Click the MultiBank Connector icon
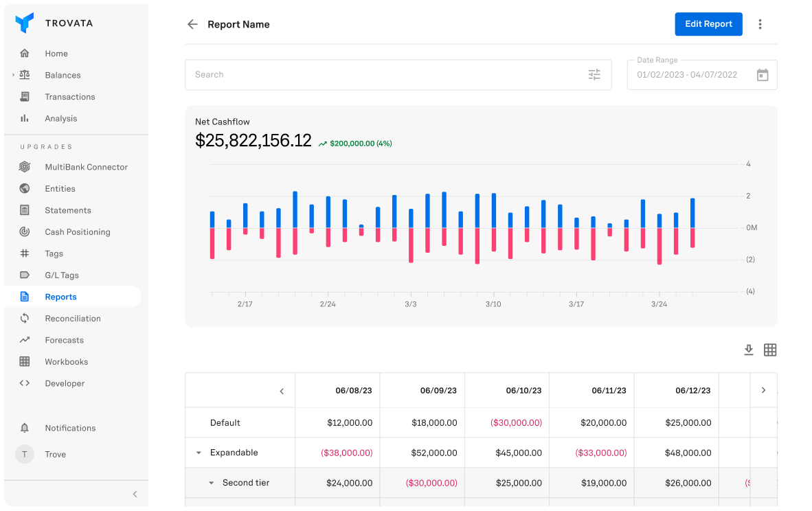The image size is (812, 511). (x=24, y=167)
